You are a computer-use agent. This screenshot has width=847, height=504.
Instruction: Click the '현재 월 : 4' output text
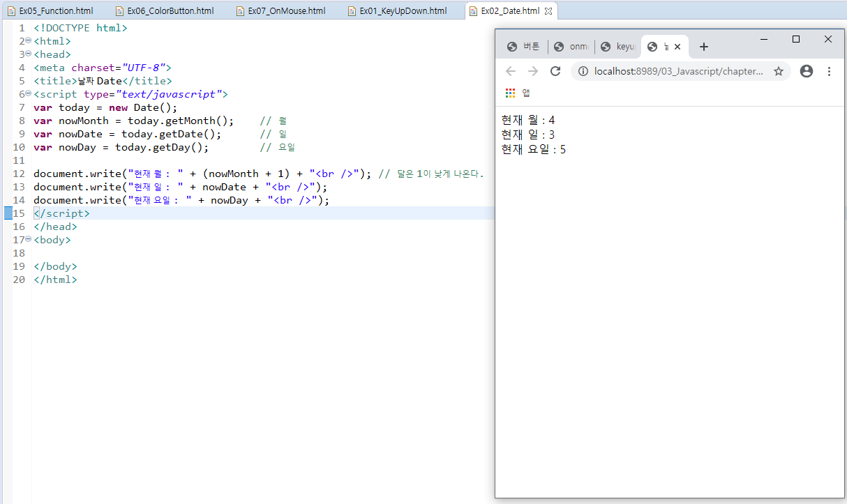tap(528, 120)
